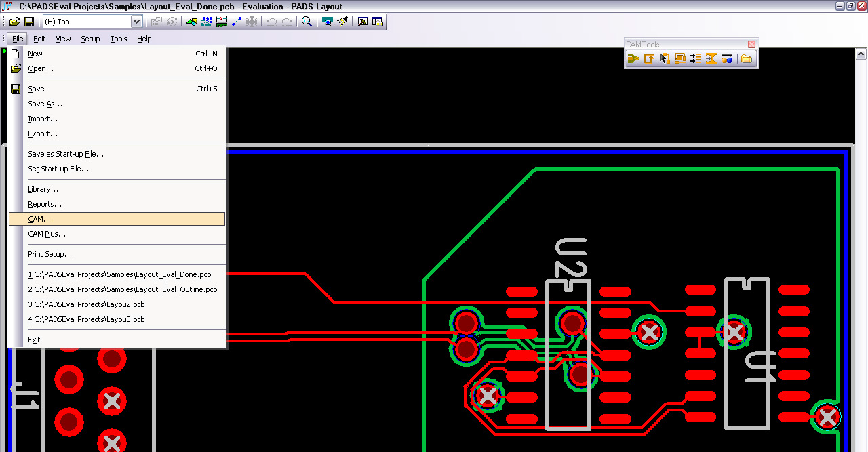Choose Library... menu entry
Image resolution: width=868 pixels, height=452 pixels.
pos(117,189)
